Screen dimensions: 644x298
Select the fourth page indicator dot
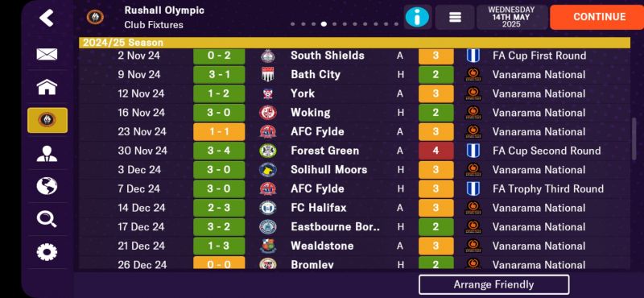[324, 24]
